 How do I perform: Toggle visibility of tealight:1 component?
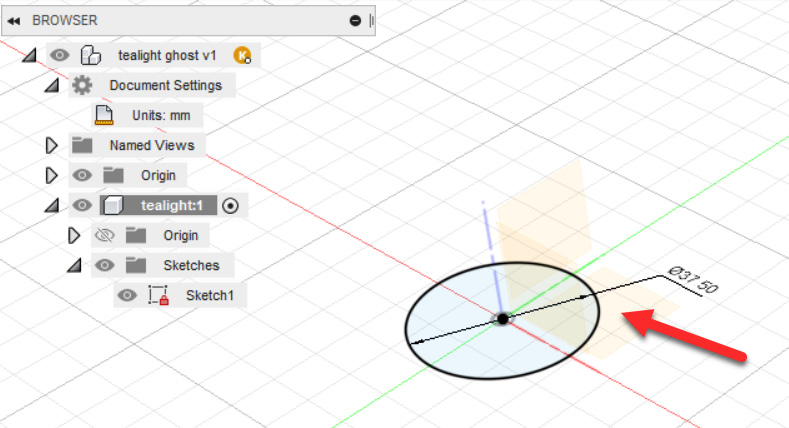(x=82, y=205)
